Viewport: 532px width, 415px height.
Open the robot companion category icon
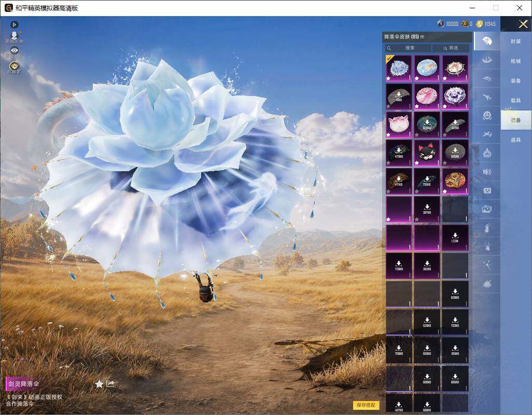487,154
